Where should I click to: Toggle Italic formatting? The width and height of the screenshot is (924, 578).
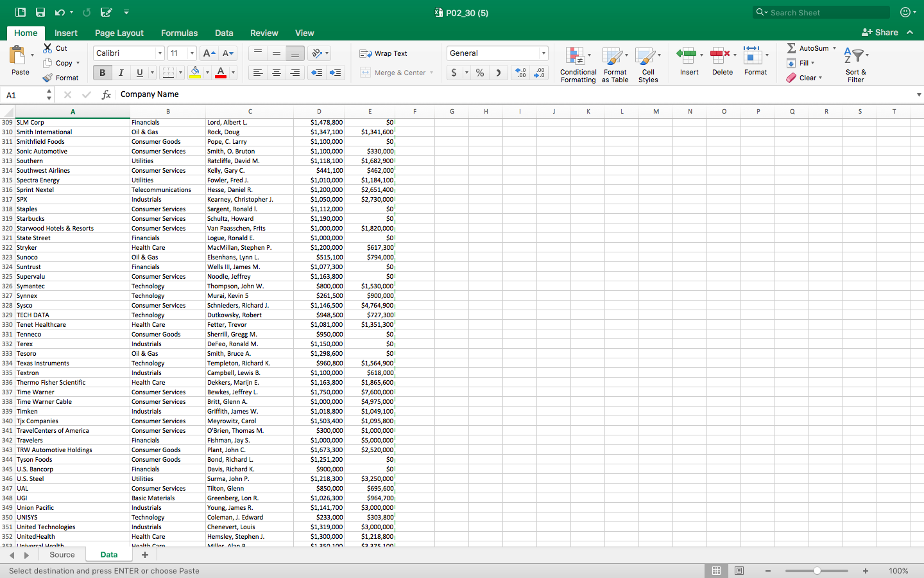[x=121, y=73]
